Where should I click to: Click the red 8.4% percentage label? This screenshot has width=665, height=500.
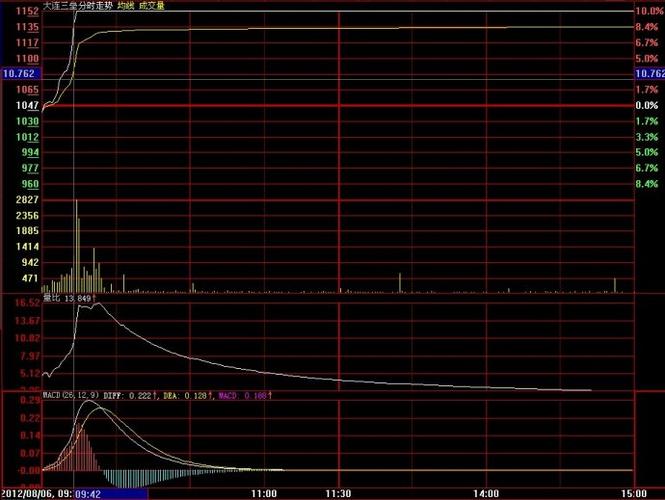(647, 27)
